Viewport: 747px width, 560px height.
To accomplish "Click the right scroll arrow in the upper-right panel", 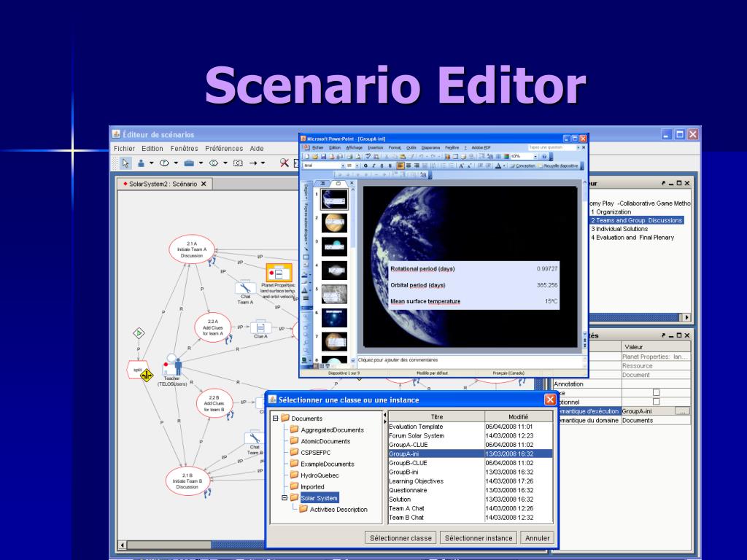I will point(686,317).
